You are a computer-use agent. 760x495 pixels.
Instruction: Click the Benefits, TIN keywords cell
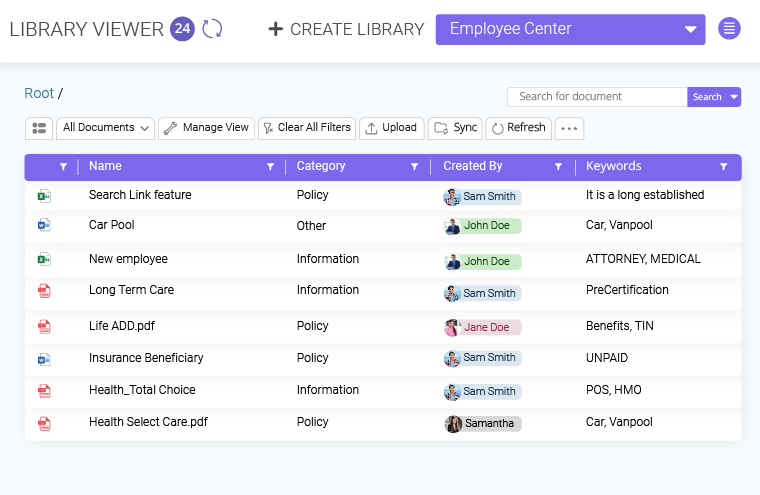(619, 326)
